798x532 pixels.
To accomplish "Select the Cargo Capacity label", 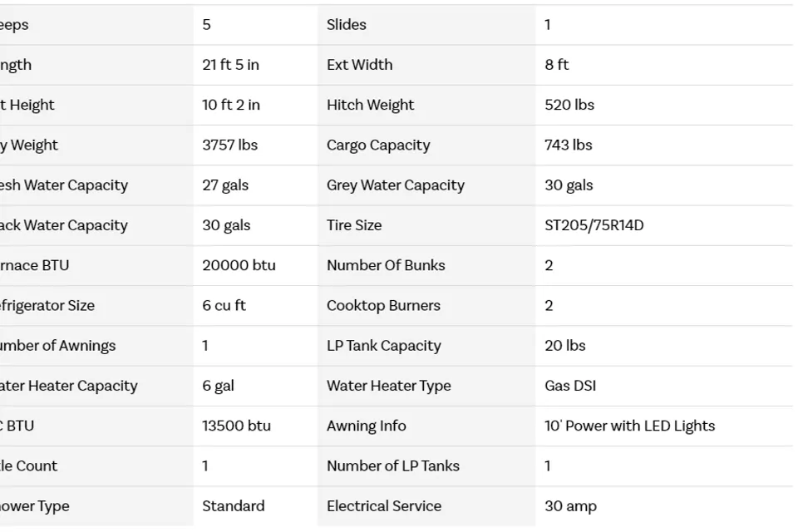I will pos(378,145).
